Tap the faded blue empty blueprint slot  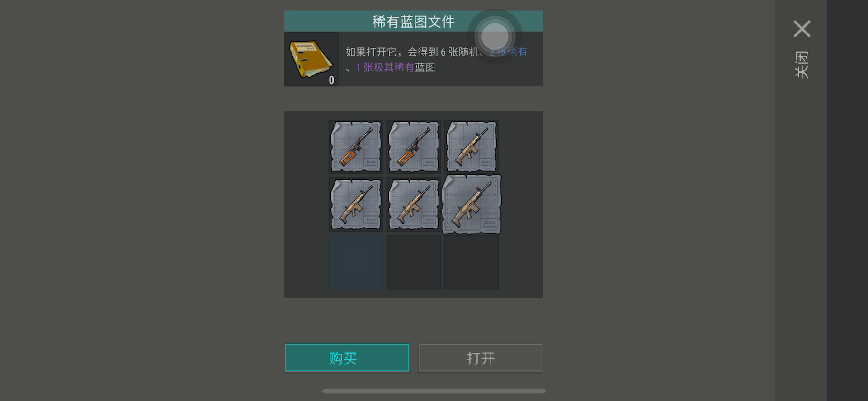(356, 262)
